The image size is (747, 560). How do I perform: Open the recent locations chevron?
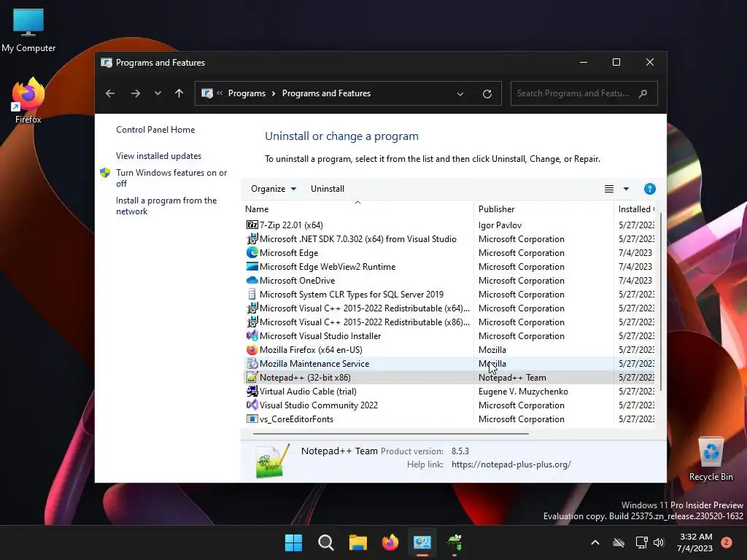pyautogui.click(x=158, y=93)
